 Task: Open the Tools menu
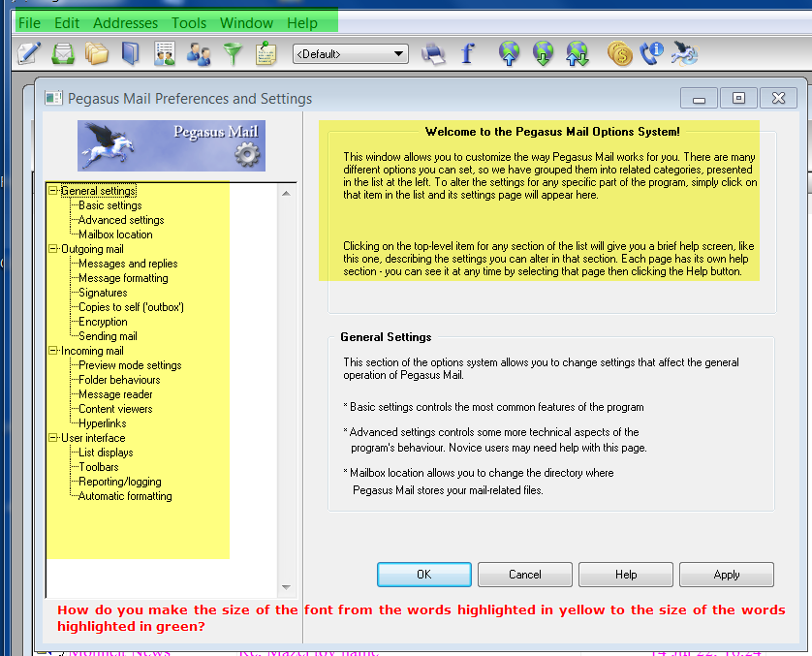189,22
